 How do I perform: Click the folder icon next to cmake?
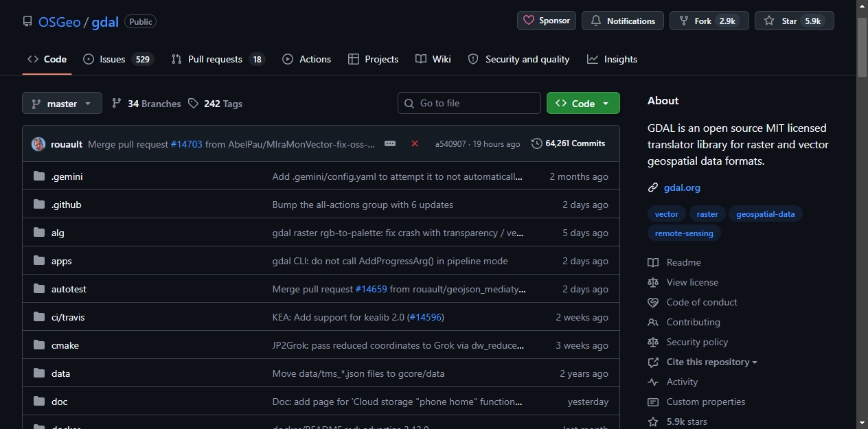click(x=38, y=345)
